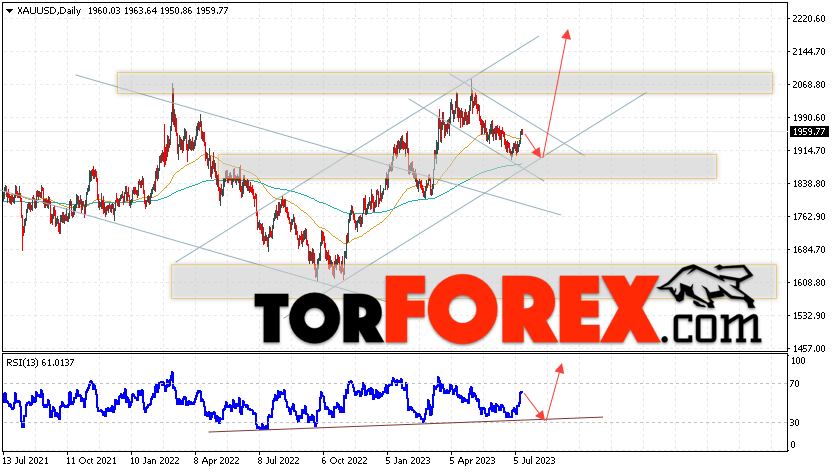Click the OHLC values 1960.03 1963.64 1950.86 1959.77
This screenshot has height=472, width=833.
[x=158, y=11]
